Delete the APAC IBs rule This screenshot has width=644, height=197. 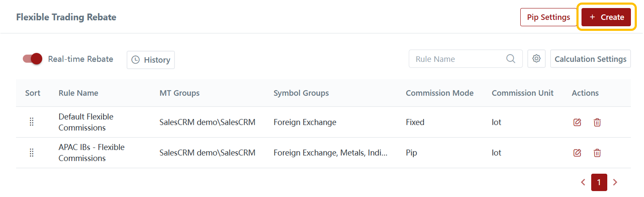pos(597,153)
